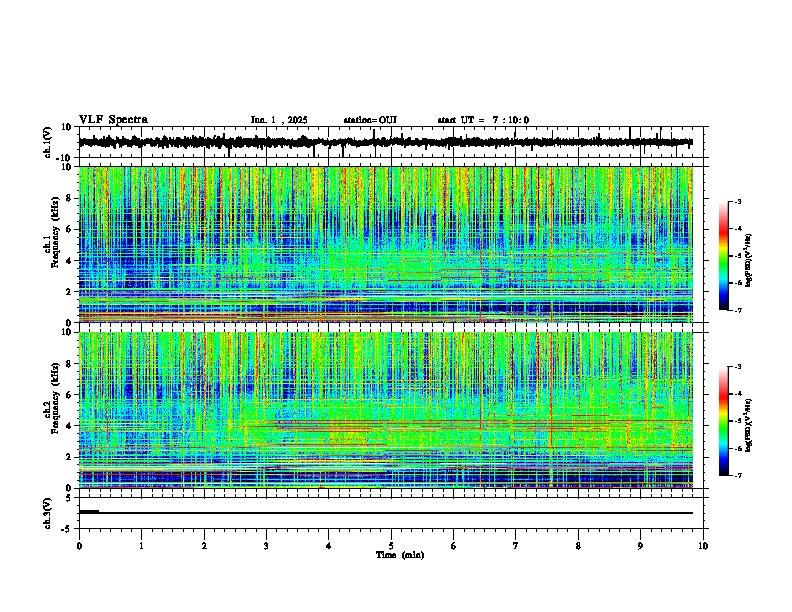This screenshot has width=792, height=612.
Task: Click the ch.1 spectrogram color bar
Action: click(x=724, y=256)
